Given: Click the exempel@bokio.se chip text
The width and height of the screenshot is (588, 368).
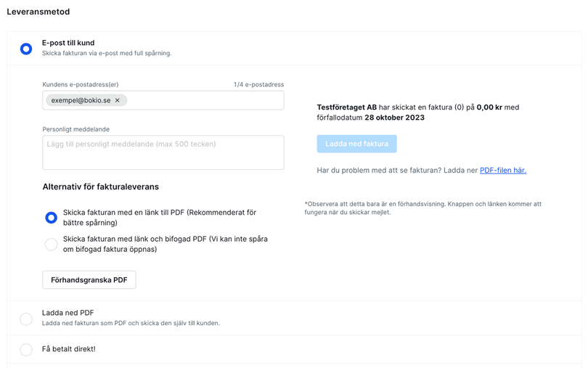Looking at the screenshot, I should pos(81,100).
